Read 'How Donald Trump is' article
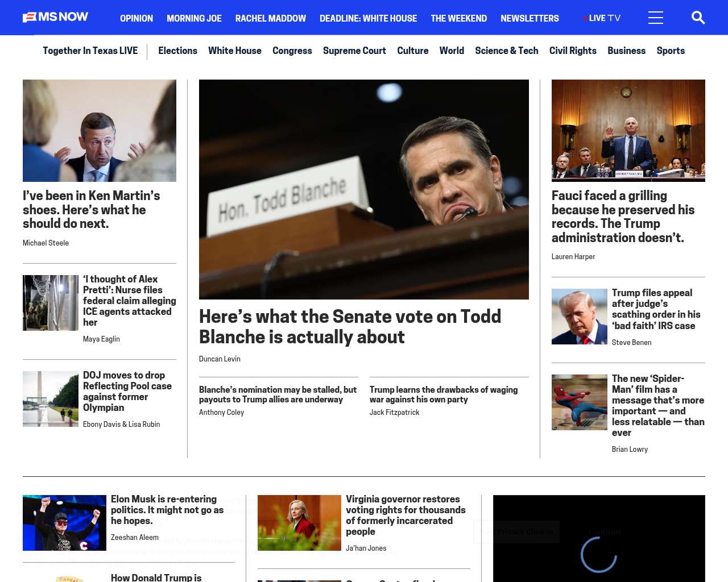 coord(156,577)
